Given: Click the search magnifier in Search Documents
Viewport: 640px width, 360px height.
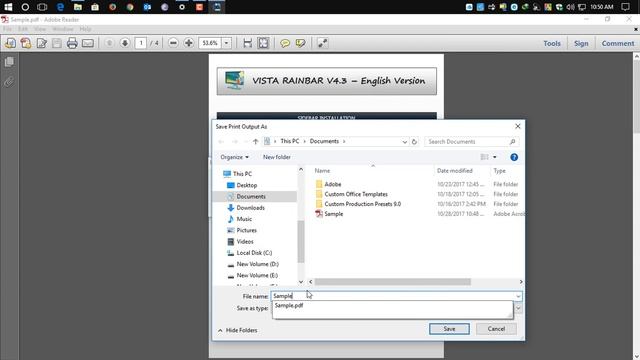Looking at the screenshot, I should point(513,142).
